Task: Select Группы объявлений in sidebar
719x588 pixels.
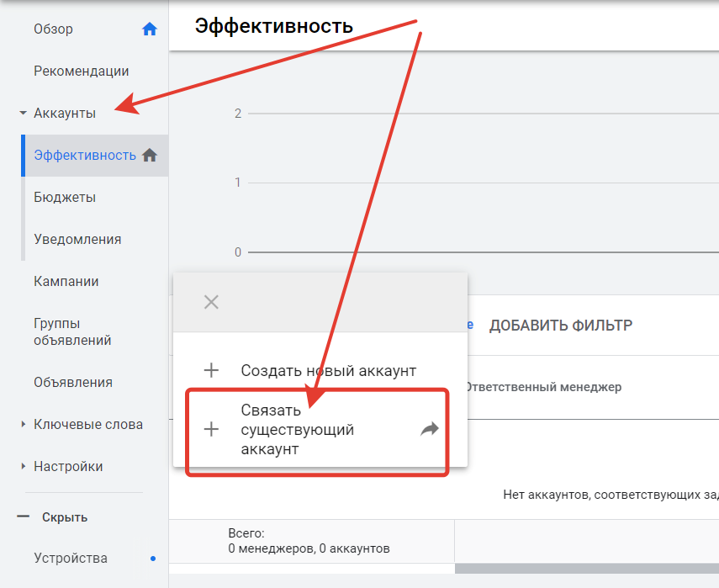Action: [x=72, y=332]
